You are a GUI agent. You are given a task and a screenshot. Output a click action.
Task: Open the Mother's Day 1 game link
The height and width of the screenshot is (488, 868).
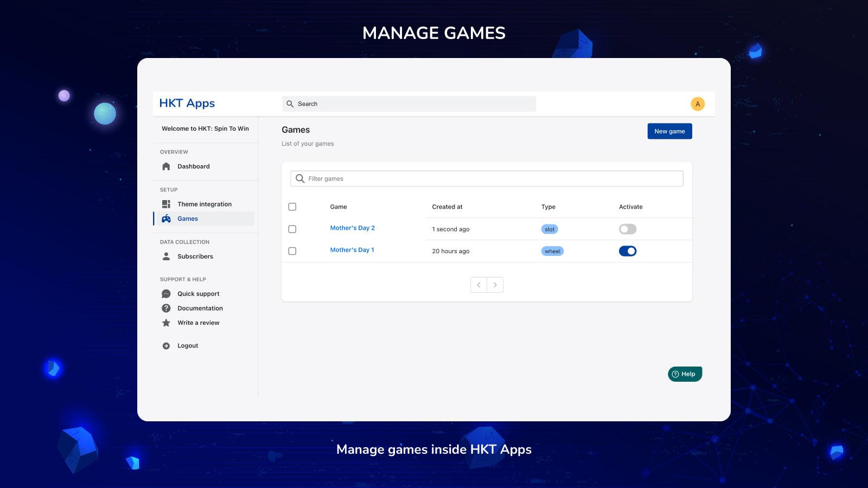tap(352, 250)
